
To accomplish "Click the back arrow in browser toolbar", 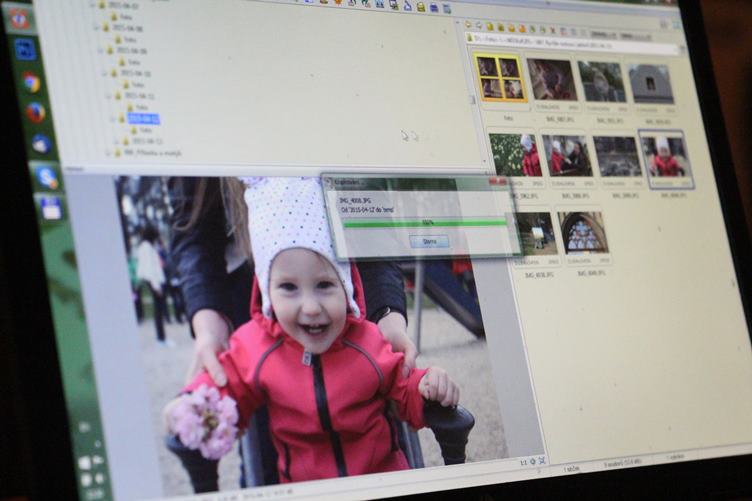I will (468, 24).
